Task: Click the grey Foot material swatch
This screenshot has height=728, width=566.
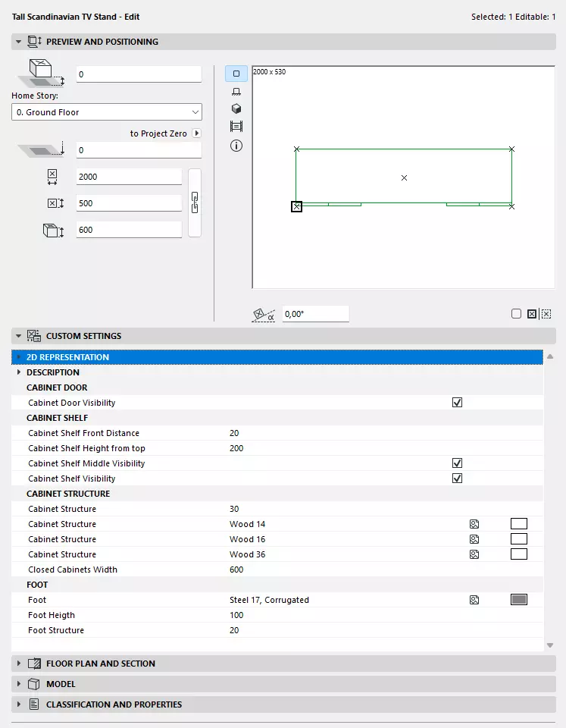Action: [x=519, y=599]
